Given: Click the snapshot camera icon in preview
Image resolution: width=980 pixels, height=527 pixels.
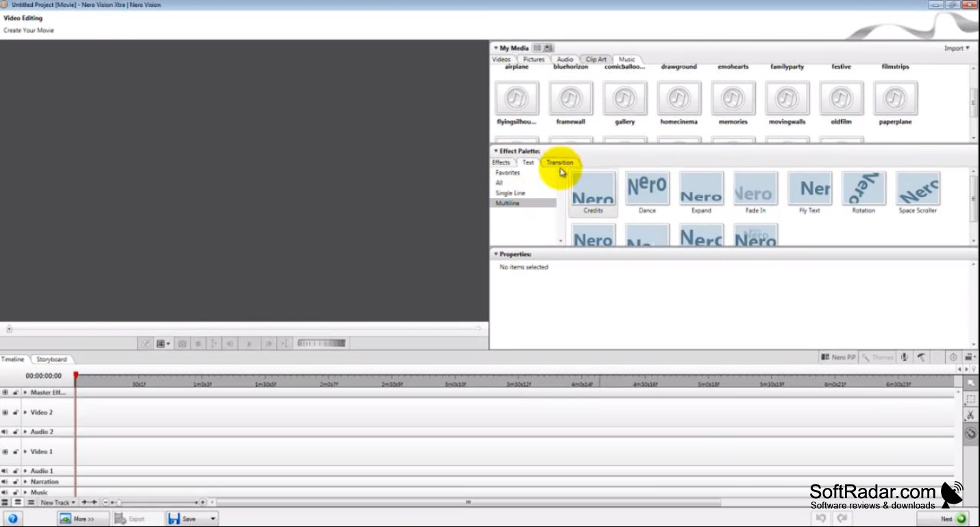Looking at the screenshot, I should 182,343.
